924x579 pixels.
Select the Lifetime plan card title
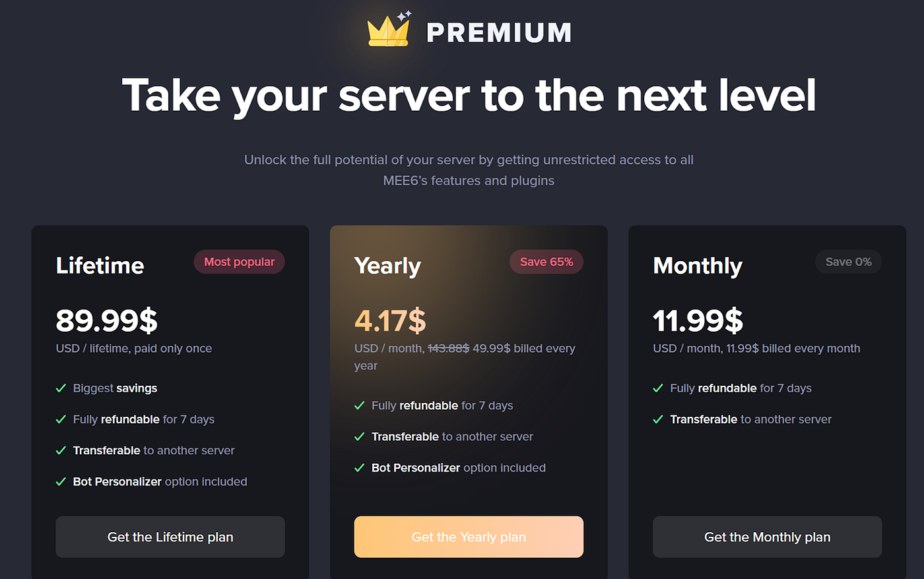tap(99, 266)
